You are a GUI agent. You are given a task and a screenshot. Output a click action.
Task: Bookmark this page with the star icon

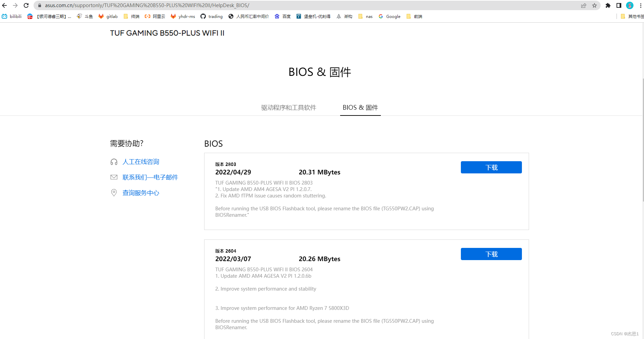[x=594, y=5]
